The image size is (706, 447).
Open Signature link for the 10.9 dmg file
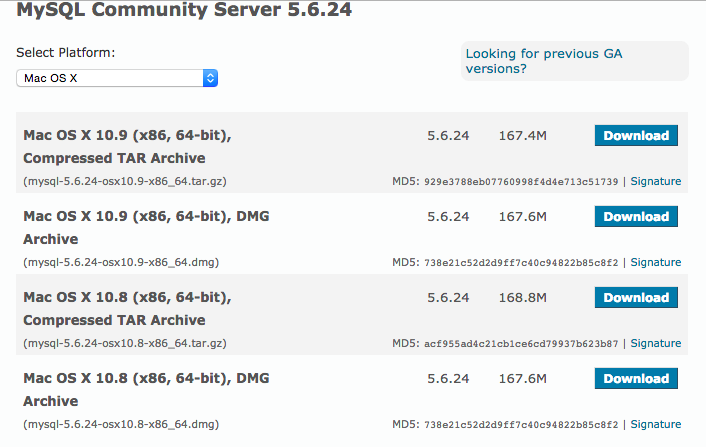tap(655, 262)
